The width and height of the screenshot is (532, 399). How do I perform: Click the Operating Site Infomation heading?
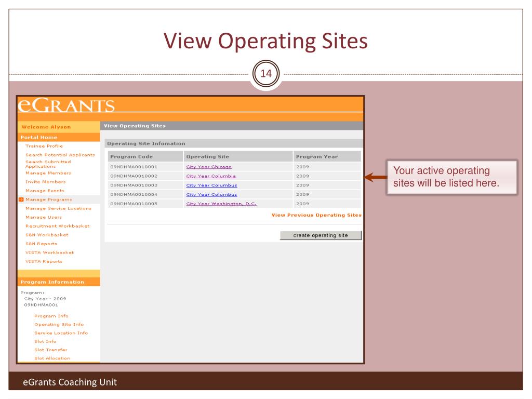146,143
